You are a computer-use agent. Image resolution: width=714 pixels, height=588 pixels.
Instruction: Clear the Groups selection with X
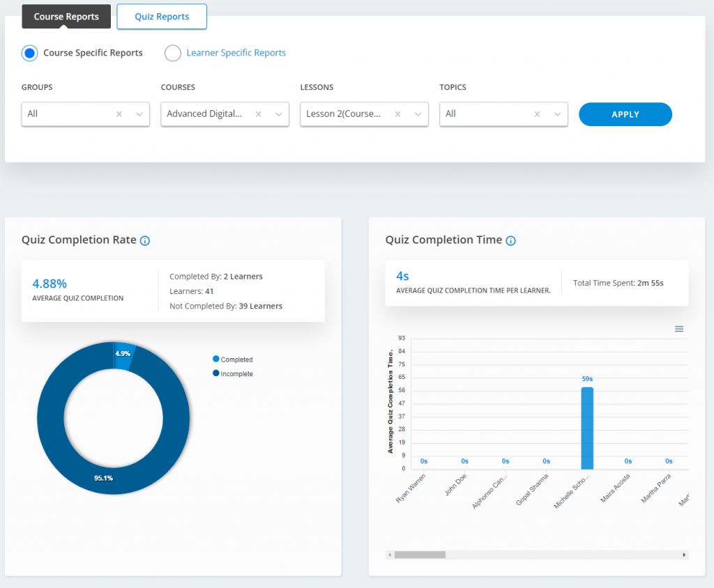pyautogui.click(x=119, y=114)
